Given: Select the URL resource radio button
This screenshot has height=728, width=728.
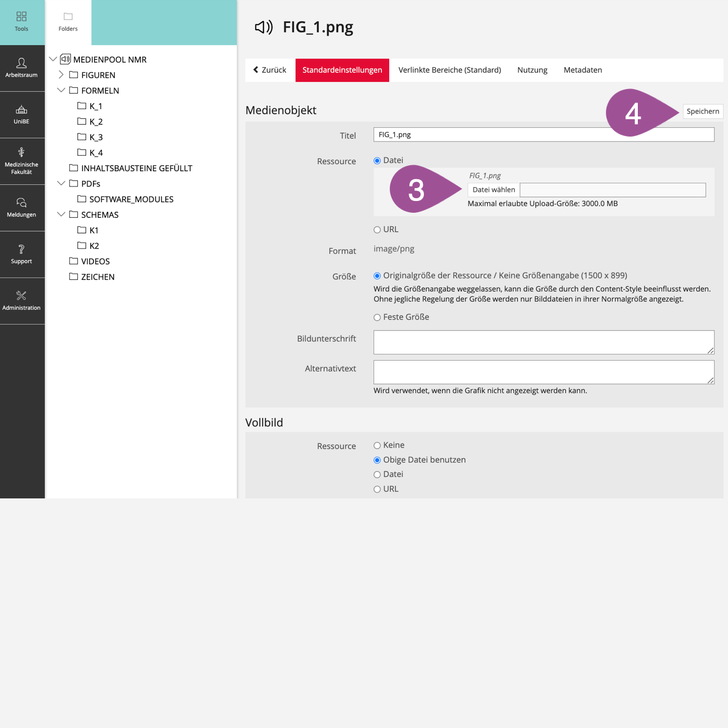Looking at the screenshot, I should [377, 230].
